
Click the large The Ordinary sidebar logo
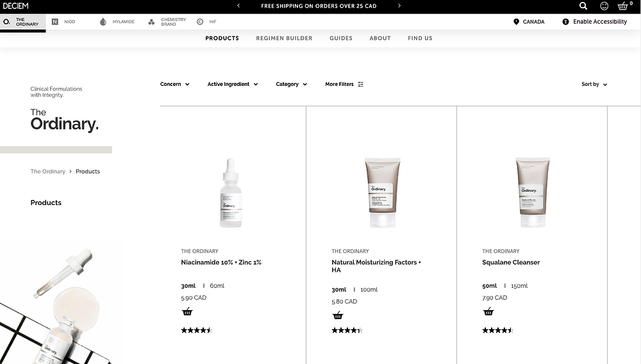[x=64, y=120]
